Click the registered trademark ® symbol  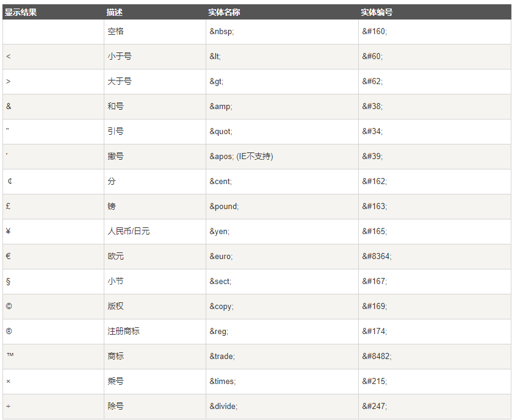[x=9, y=331]
